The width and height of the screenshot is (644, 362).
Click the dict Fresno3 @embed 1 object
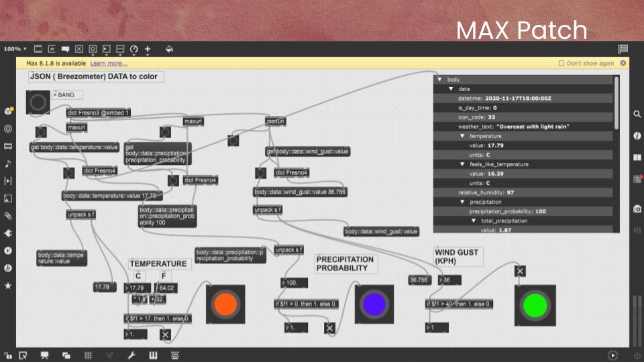point(98,113)
